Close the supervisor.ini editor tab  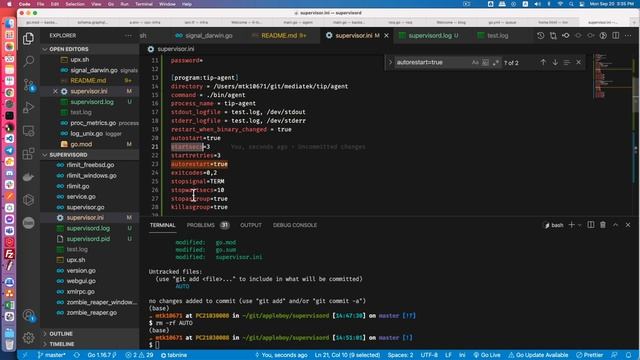tap(387, 36)
